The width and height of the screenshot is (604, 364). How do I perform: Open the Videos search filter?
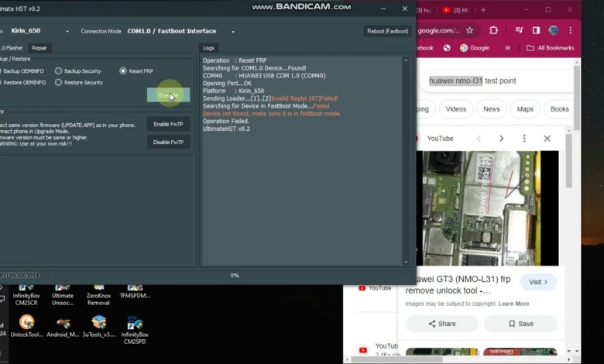(x=455, y=109)
